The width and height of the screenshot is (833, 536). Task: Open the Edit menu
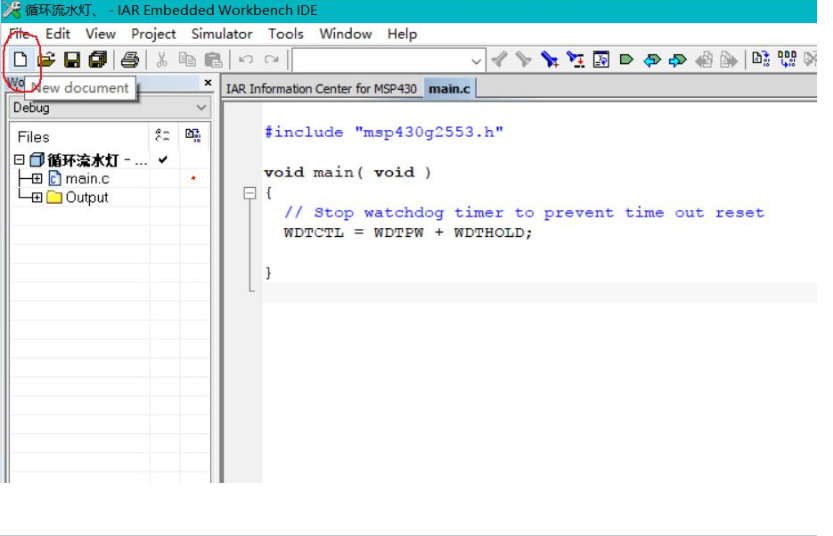pyautogui.click(x=57, y=34)
